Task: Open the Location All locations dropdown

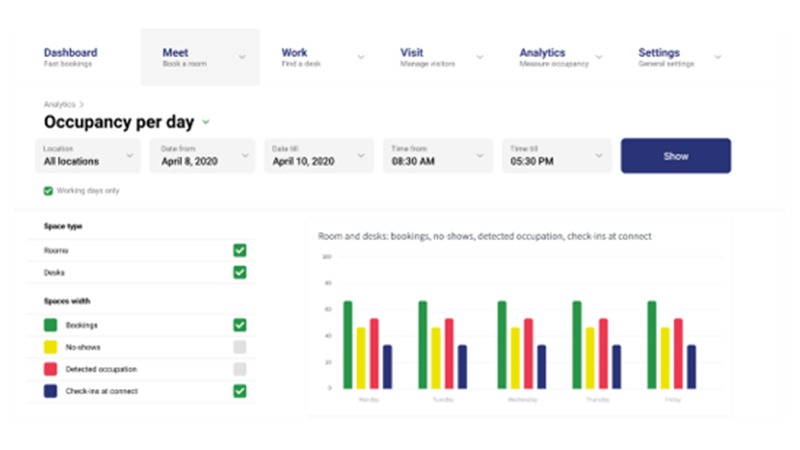Action: click(90, 155)
